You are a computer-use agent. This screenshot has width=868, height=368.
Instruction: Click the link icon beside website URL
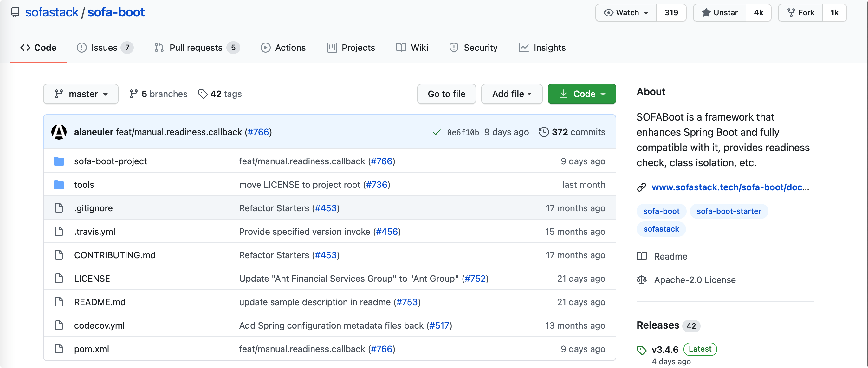(642, 187)
